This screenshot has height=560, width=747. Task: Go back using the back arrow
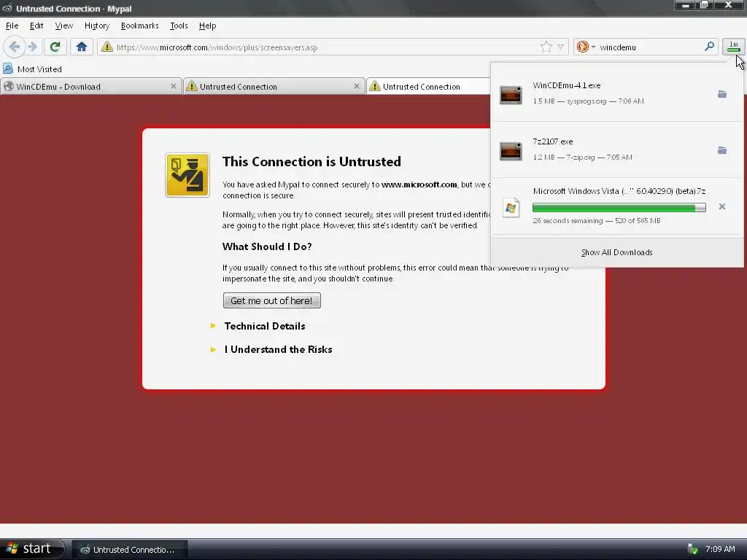click(15, 47)
